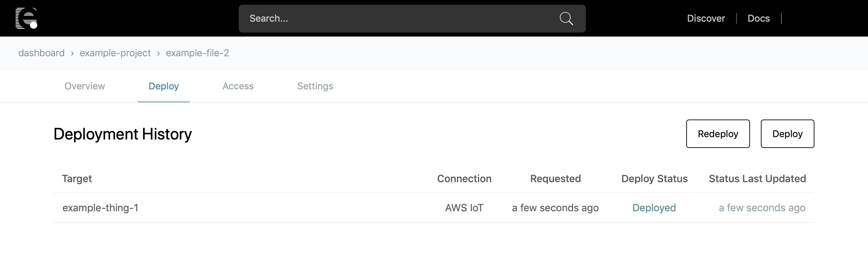Switch to the Access tab
Image resolution: width=868 pixels, height=279 pixels.
coord(238,86)
